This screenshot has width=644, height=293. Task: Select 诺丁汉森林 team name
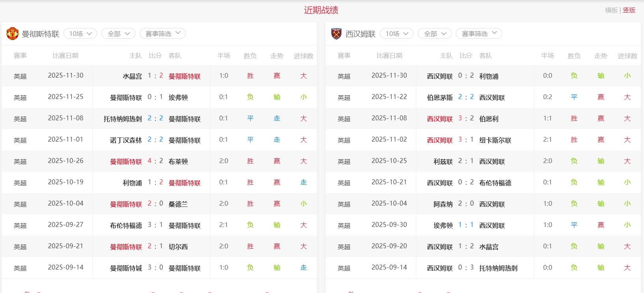click(126, 140)
